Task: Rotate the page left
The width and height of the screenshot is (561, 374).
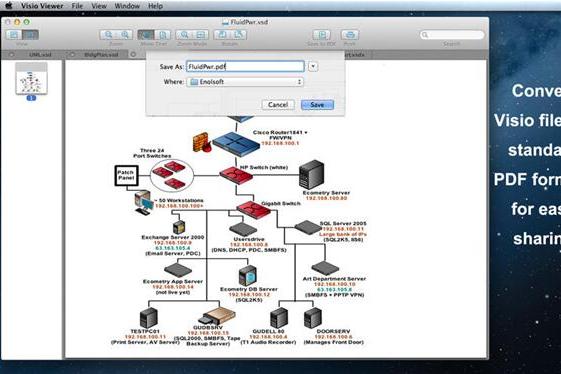Action: pyautogui.click(x=222, y=35)
